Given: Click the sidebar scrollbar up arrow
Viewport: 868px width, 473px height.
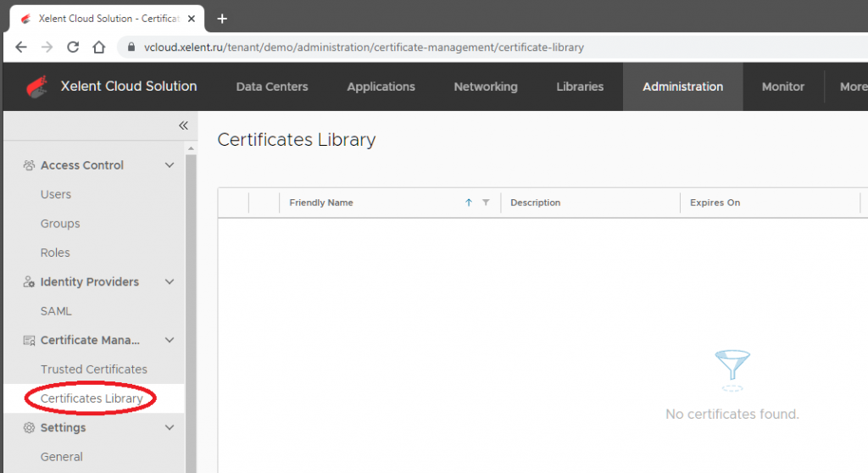Looking at the screenshot, I should (191, 148).
